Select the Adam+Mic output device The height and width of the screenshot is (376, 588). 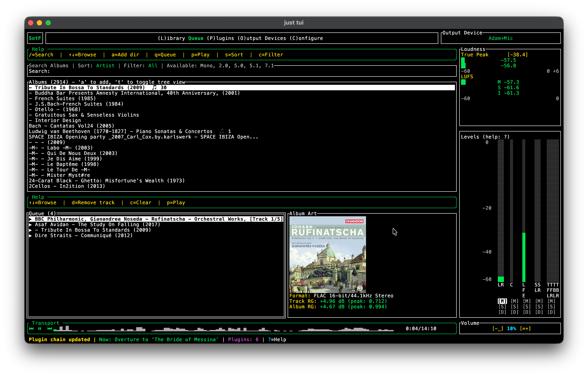501,38
